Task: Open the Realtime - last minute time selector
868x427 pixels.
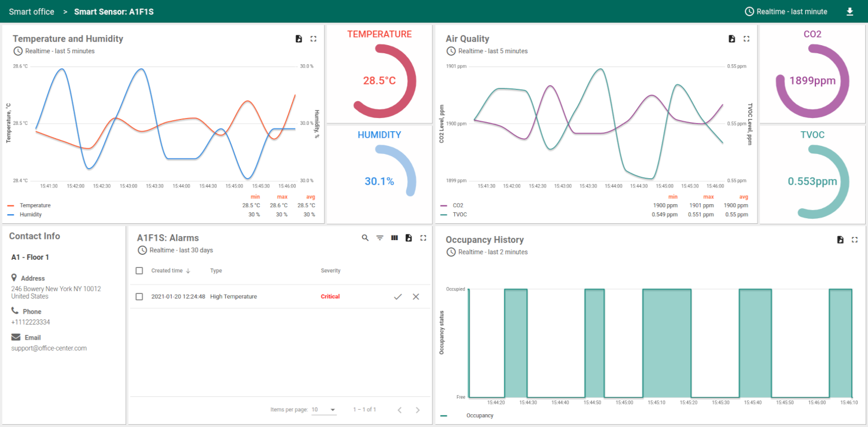Action: point(786,11)
